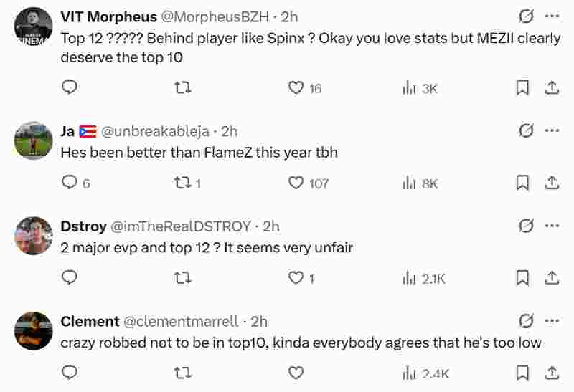Repost Dstroy's major evp tweet
574x392 pixels.
click(x=183, y=277)
